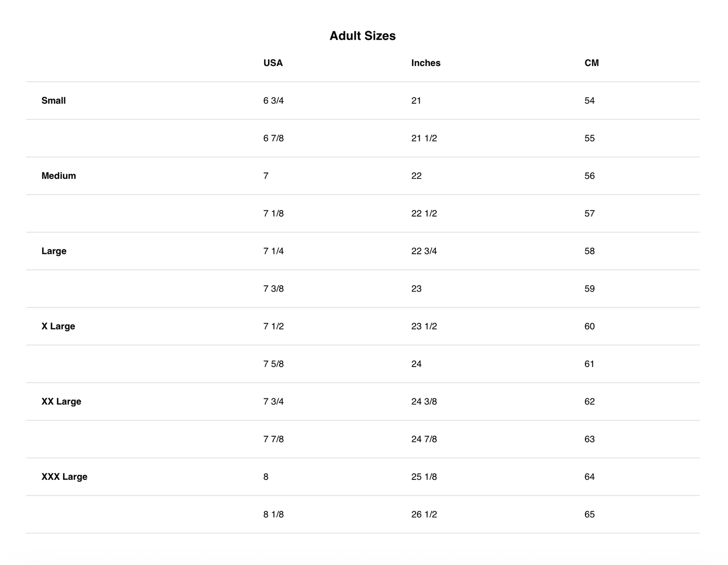Select the Medium size row label
Viewport: 728px width, 565px height.
pyautogui.click(x=58, y=176)
